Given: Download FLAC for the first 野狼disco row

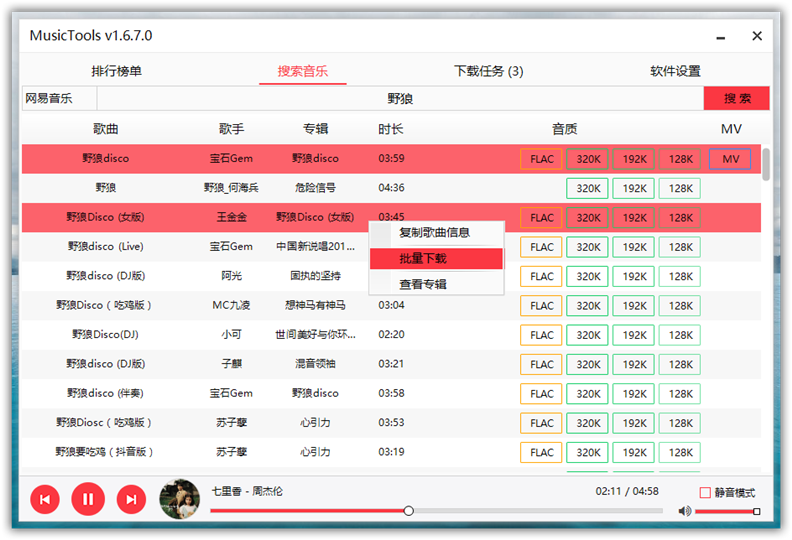Looking at the screenshot, I should 542,159.
